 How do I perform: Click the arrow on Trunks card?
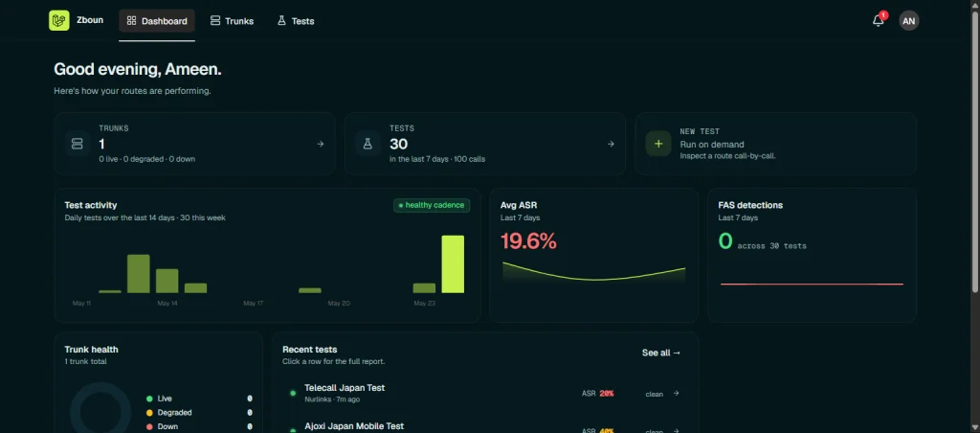tap(320, 144)
